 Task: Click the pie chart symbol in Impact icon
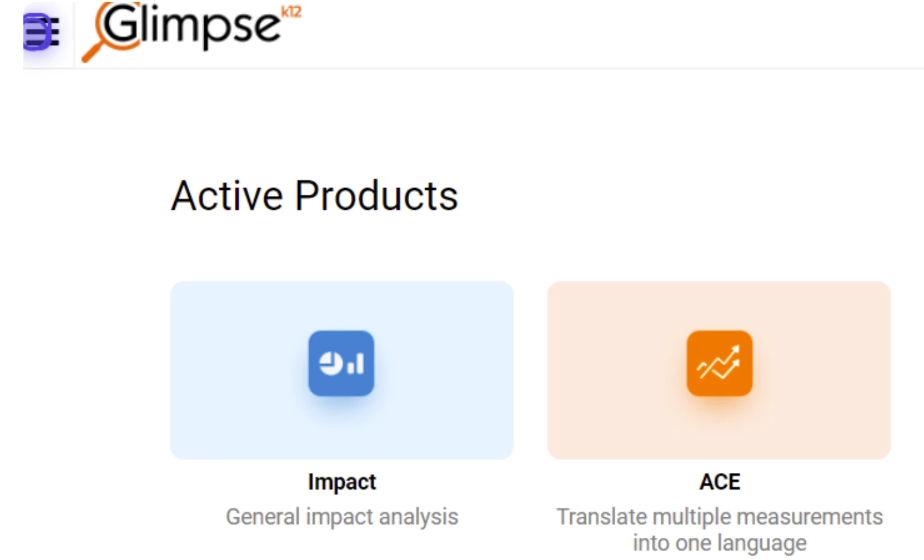[x=330, y=364]
